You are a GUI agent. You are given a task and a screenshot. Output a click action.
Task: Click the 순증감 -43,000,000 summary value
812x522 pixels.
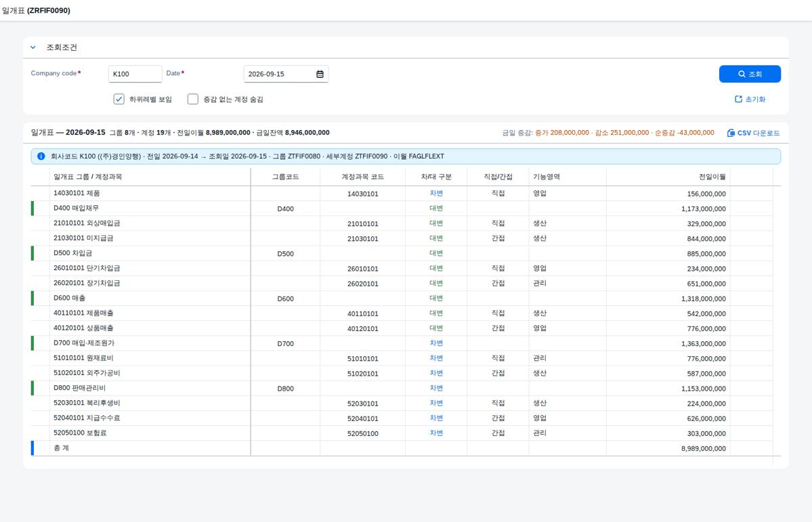click(x=685, y=133)
